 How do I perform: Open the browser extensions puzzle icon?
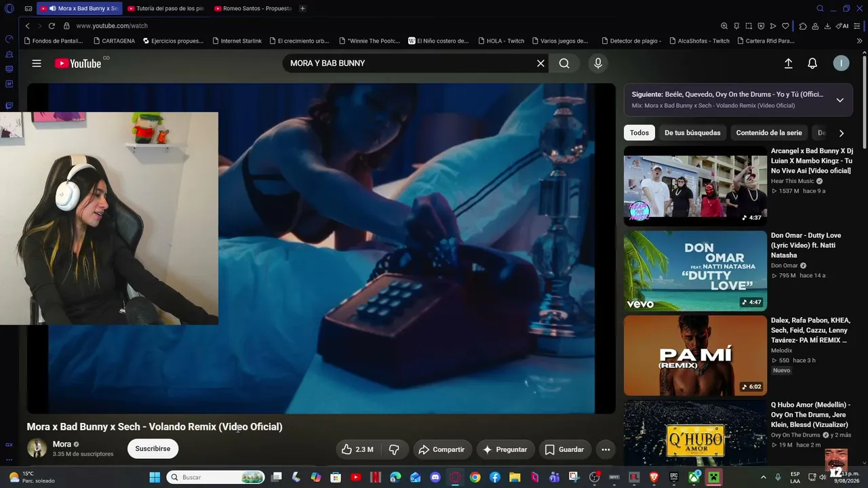coord(803,26)
